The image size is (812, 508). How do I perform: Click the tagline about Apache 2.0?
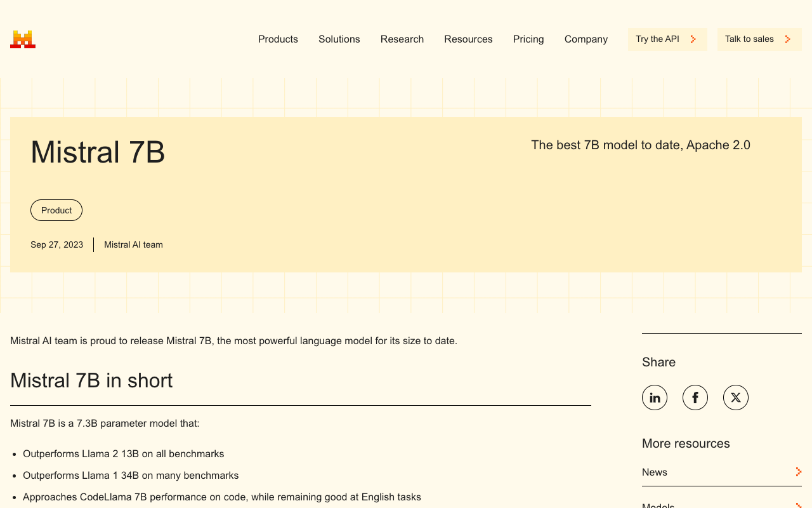point(641,145)
